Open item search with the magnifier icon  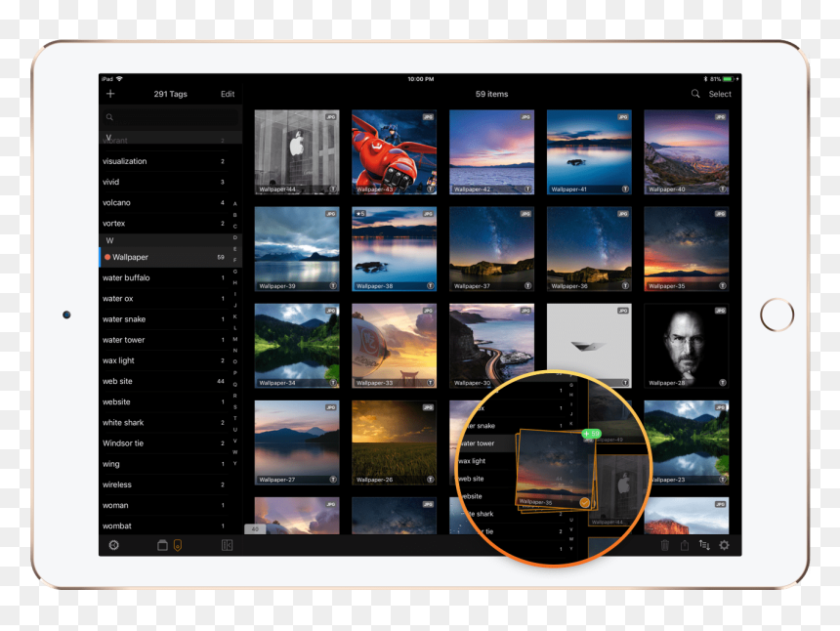coord(695,94)
